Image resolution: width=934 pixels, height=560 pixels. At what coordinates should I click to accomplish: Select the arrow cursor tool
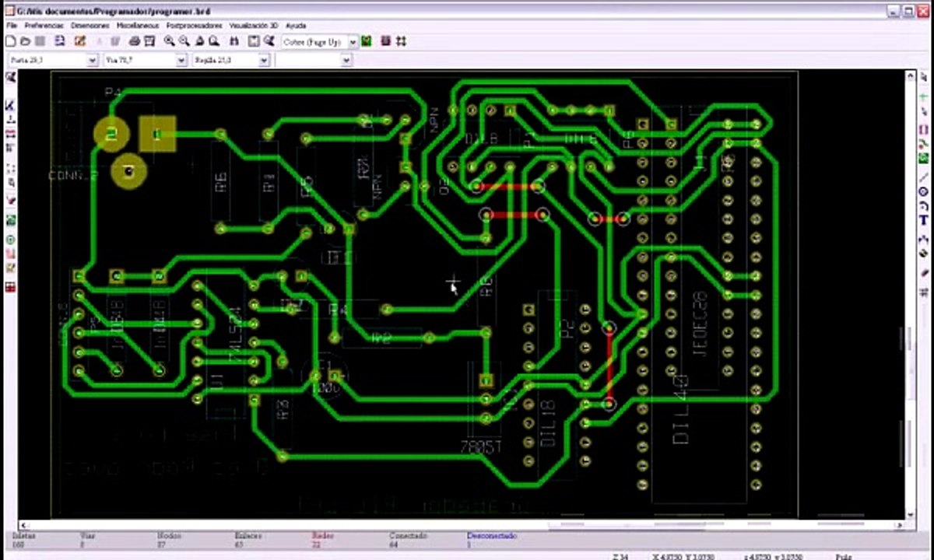(924, 75)
